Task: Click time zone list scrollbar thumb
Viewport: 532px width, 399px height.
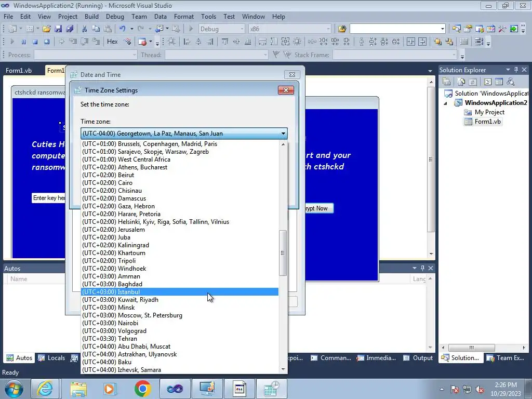Action: (283, 253)
